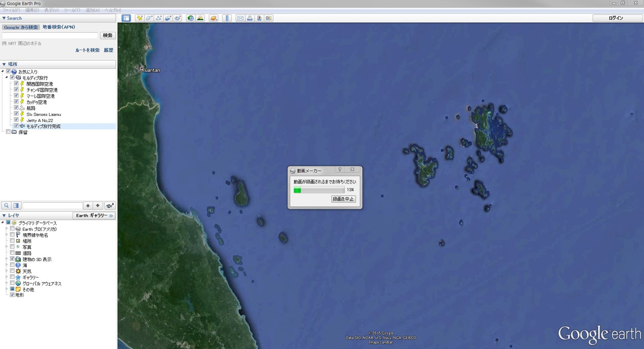Screen dimensions: 644x349
Task: Open the 編集(E) menu
Action: tap(32, 10)
